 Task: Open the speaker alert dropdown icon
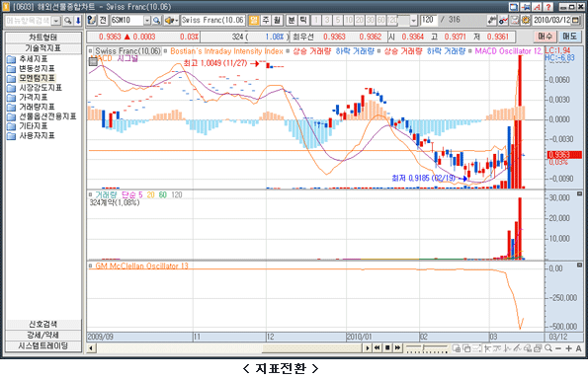tap(171, 20)
